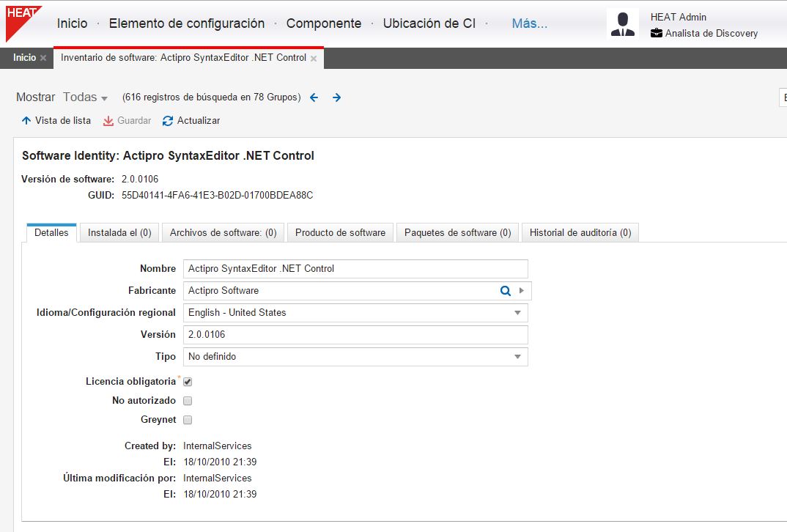Open Elemento de configuración menu

coord(187,23)
